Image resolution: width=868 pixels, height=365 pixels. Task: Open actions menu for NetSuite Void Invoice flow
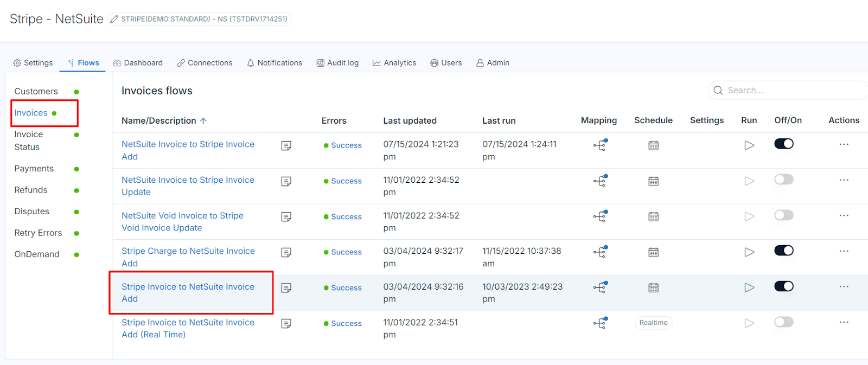[x=844, y=215]
